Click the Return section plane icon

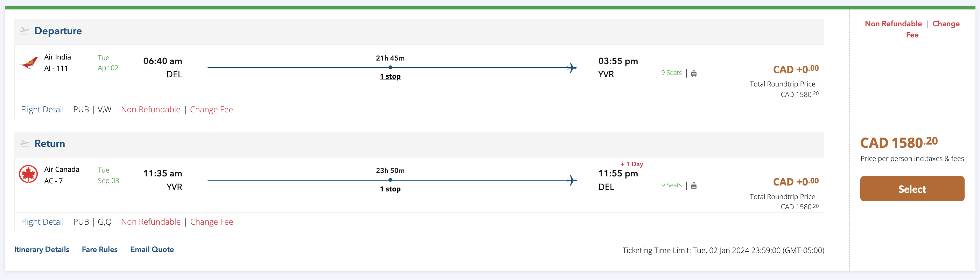pos(24,143)
